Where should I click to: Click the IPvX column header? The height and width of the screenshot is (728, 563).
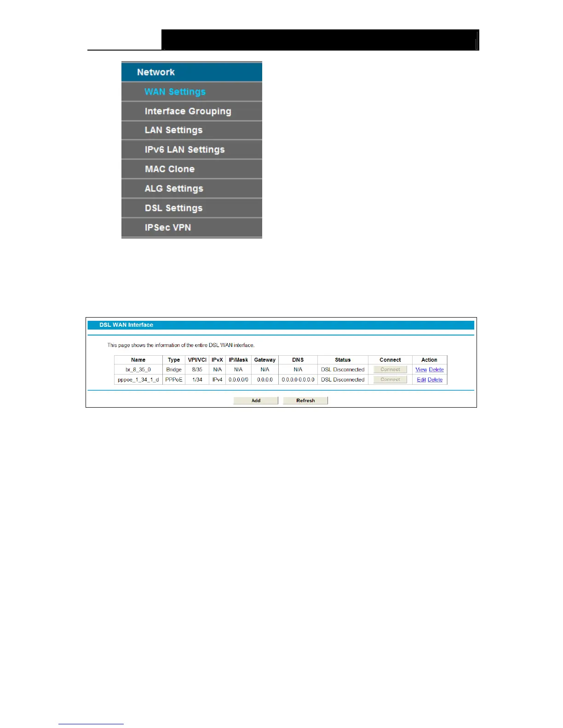(x=218, y=360)
